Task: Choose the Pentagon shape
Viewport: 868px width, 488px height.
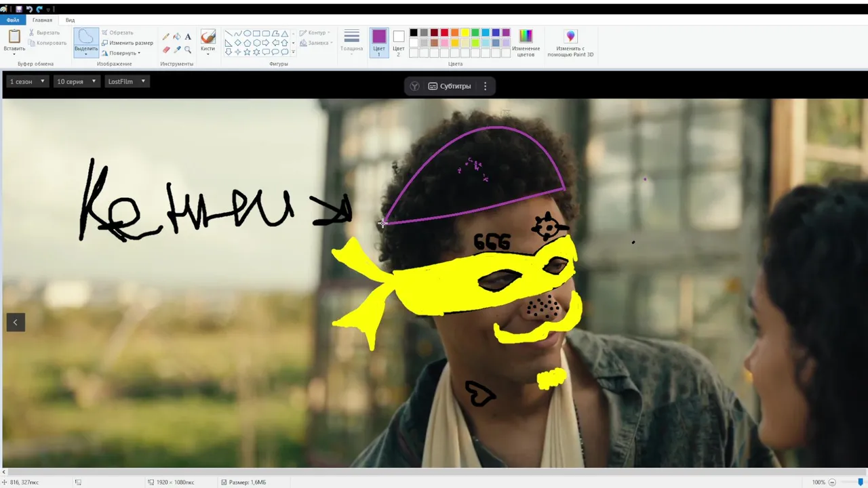Action: pos(248,43)
